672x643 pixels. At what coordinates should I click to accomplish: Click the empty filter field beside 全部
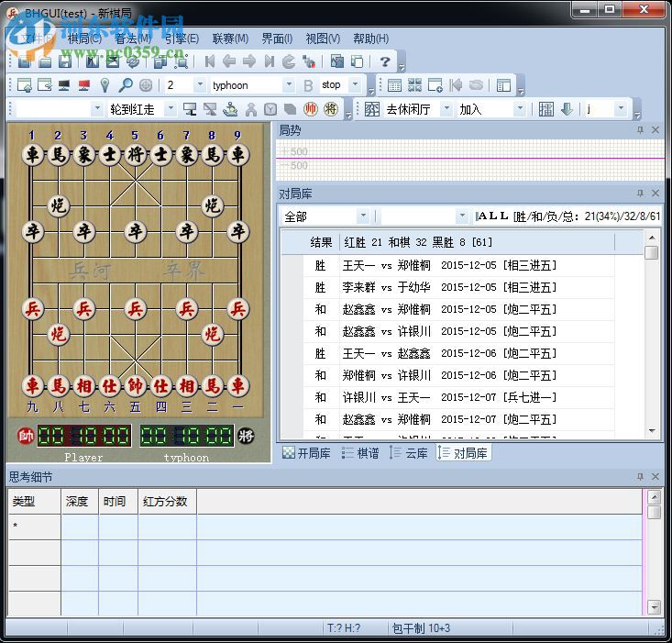tap(419, 216)
